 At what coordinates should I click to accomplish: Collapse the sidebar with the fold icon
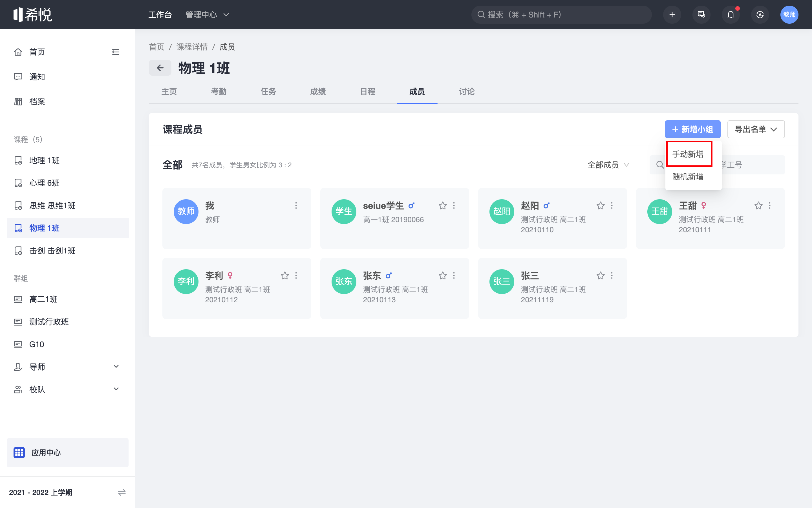click(115, 52)
